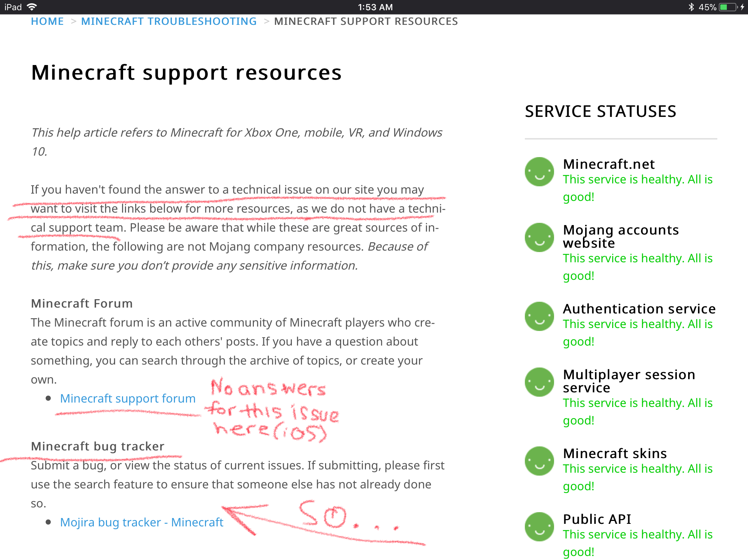Click the Minecraft.net service name text
Screen dimensions: 748x560
tap(608, 164)
